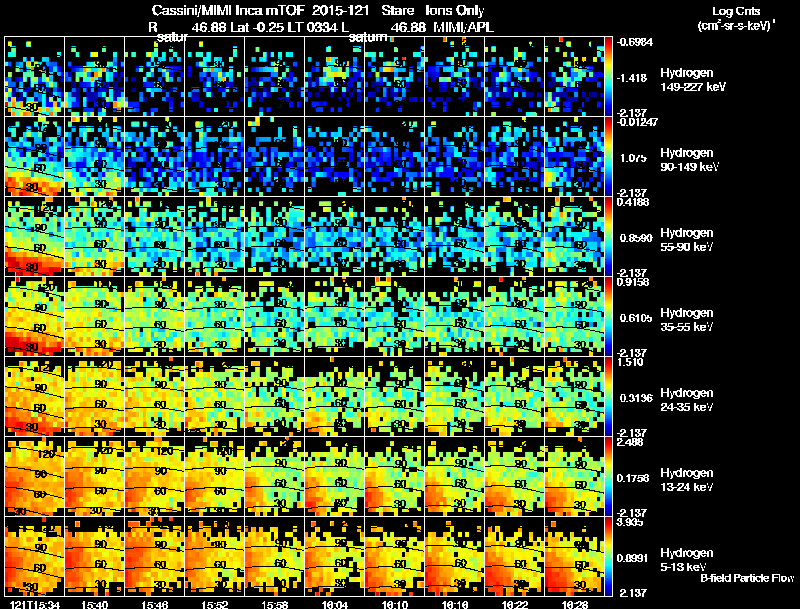Click the color bar of the 149-227 keV row
The height and width of the screenshot is (609, 800).
pos(608,77)
